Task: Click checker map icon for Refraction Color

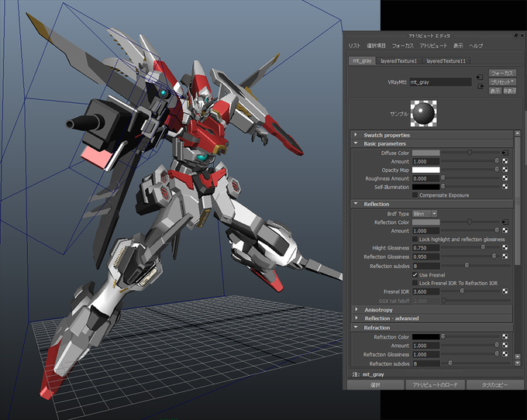Action: click(505, 336)
